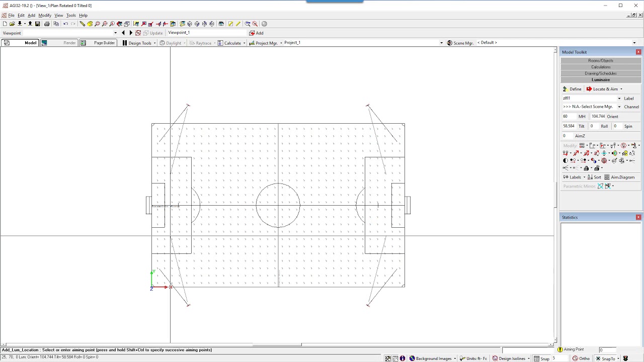Click the Measure distance ruler icon
The height and width of the screenshot is (362, 644).
pos(83,24)
